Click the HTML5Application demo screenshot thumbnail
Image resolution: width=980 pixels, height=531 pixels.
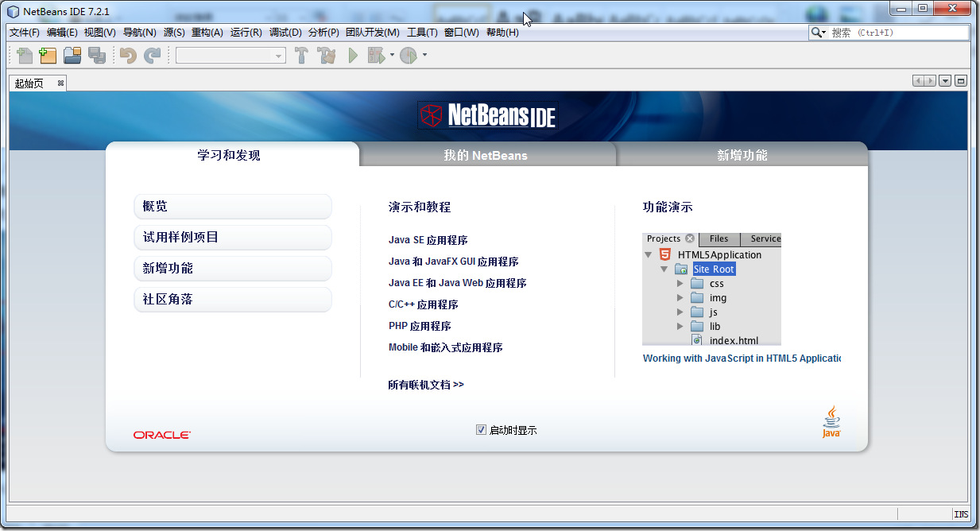tap(711, 289)
